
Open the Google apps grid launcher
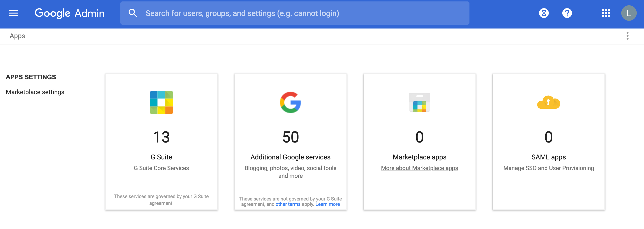pos(606,13)
